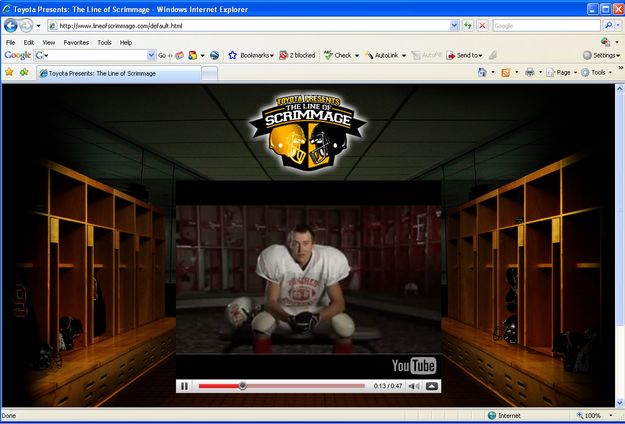Image resolution: width=625 pixels, height=424 pixels.
Task: Open the recent pages dropdown beside Forward
Action: pyautogui.click(x=38, y=26)
